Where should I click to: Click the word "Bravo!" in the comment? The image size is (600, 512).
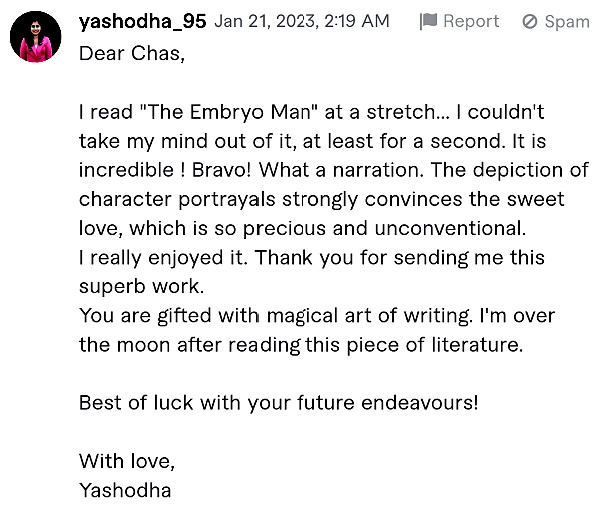click(x=221, y=170)
